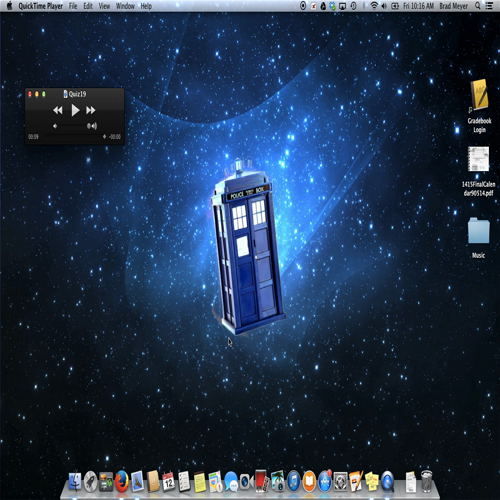The height and width of the screenshot is (500, 500).
Task: Click the QuickTime Player icon in Dock
Action: pos(387,481)
